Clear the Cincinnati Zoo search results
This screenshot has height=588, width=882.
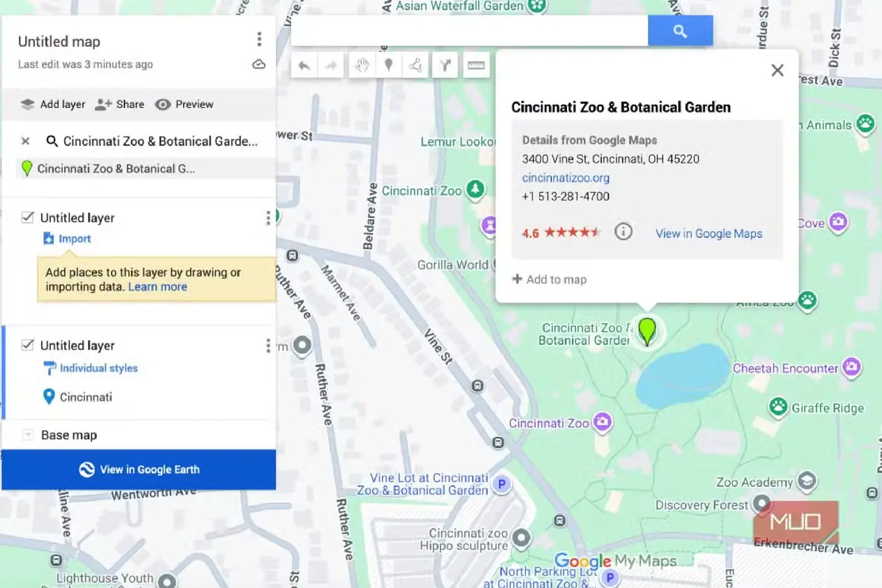(26, 141)
